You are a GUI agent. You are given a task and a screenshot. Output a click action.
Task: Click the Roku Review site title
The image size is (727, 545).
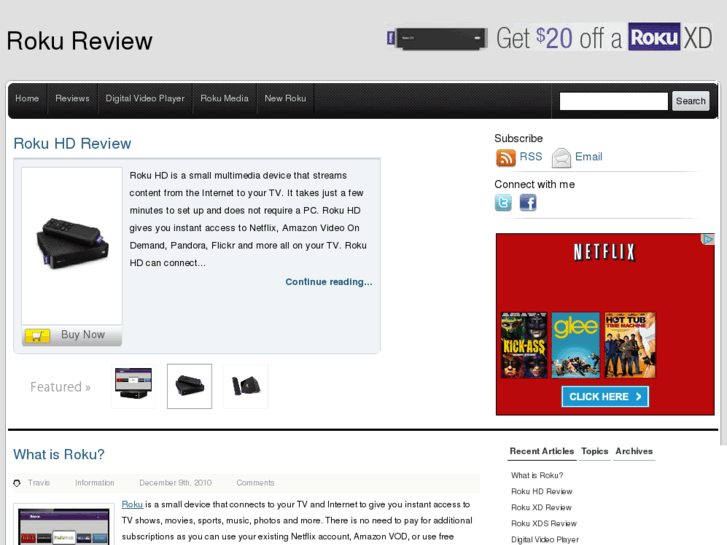pyautogui.click(x=79, y=41)
